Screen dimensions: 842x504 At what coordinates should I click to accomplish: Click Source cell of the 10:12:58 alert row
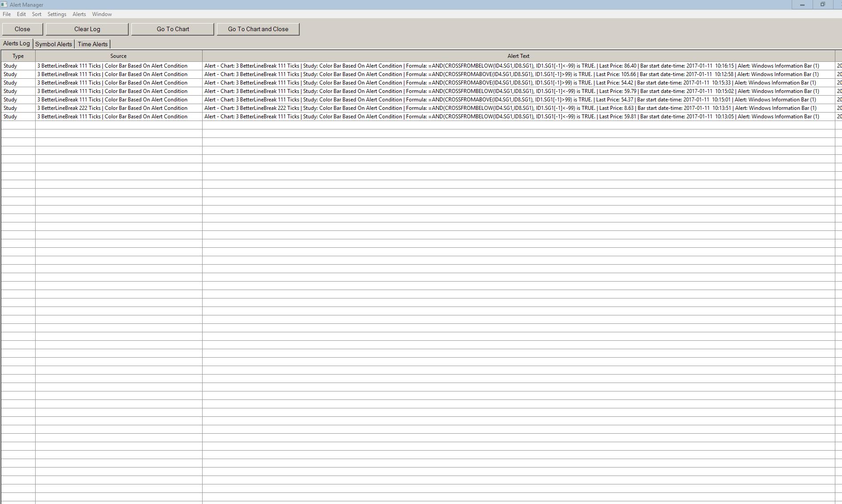(119, 74)
